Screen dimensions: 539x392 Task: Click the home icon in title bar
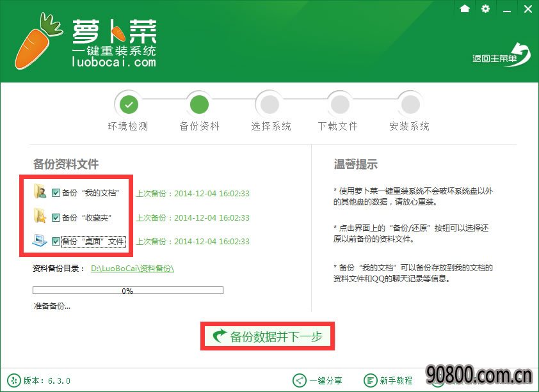pos(464,8)
